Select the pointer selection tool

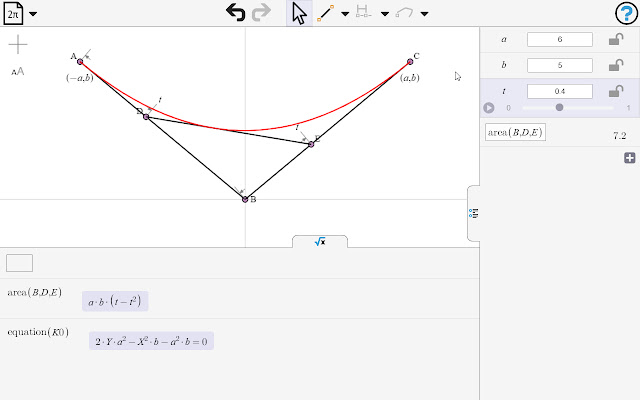coord(299,13)
